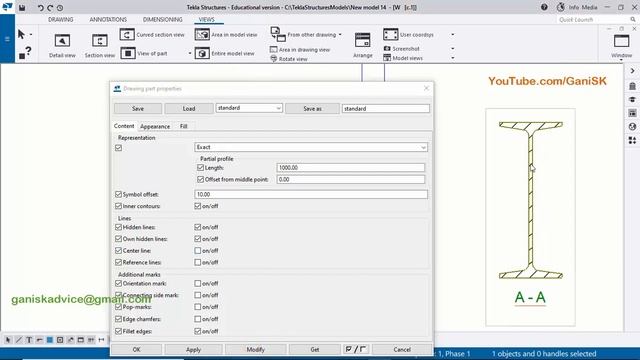
Task: Uncheck the partial profile Length checkbox
Action: (200, 168)
